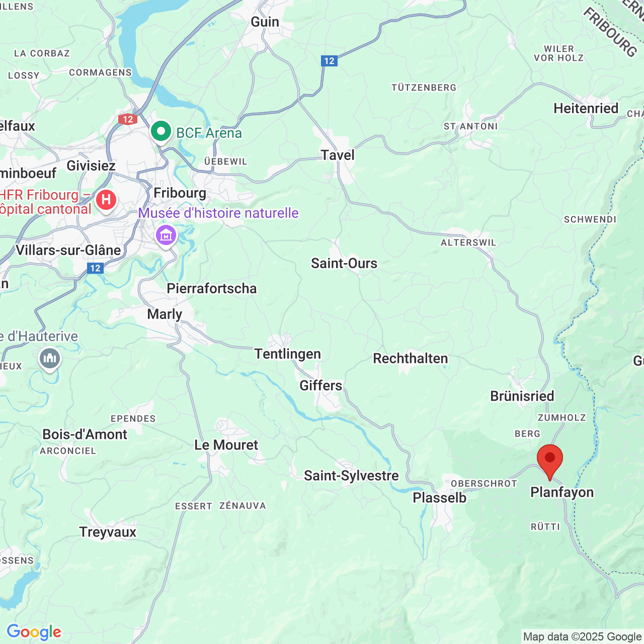Click the blue route 12 shield by Villars-sur-Glâne
The width and height of the screenshot is (644, 644).
(95, 268)
